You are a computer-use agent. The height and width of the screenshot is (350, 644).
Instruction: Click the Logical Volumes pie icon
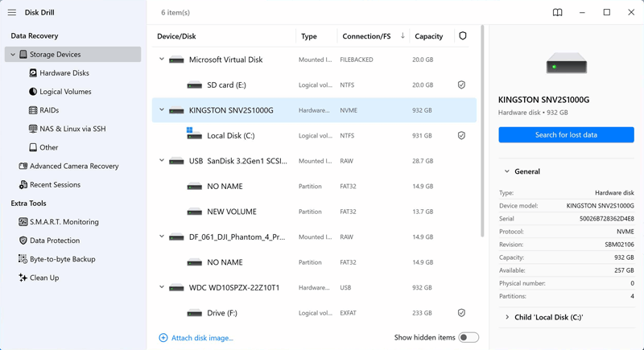[33, 92]
